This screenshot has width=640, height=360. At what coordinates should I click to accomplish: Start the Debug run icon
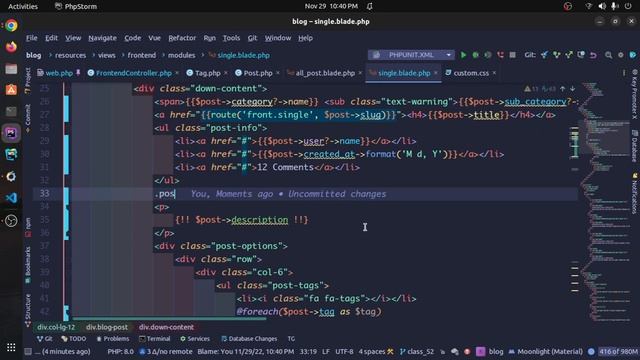click(x=476, y=55)
